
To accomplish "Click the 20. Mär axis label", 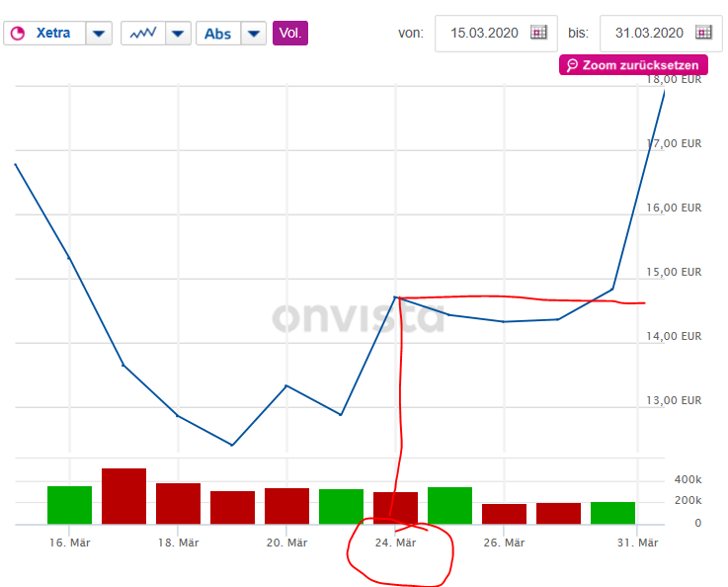I will 286,543.
